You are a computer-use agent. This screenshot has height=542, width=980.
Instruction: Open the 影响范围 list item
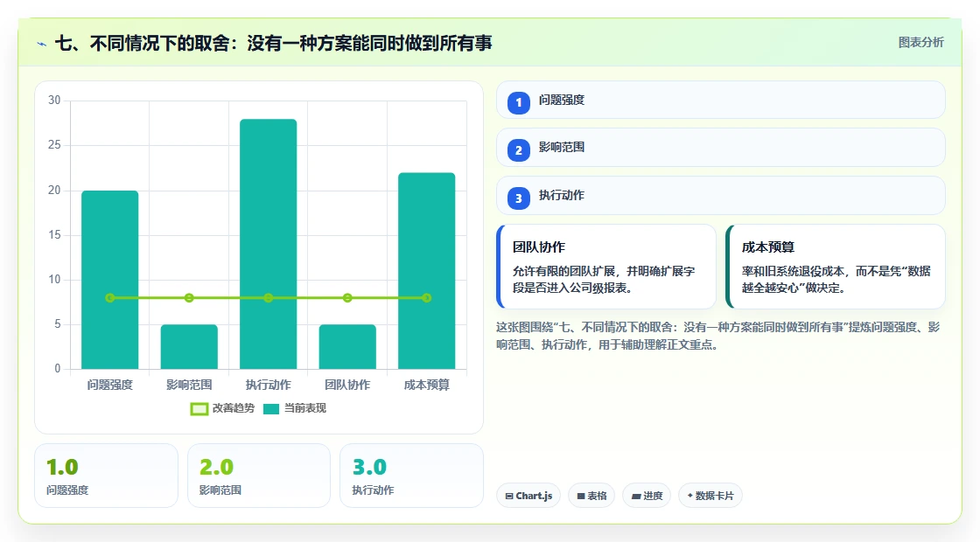pyautogui.click(x=721, y=148)
